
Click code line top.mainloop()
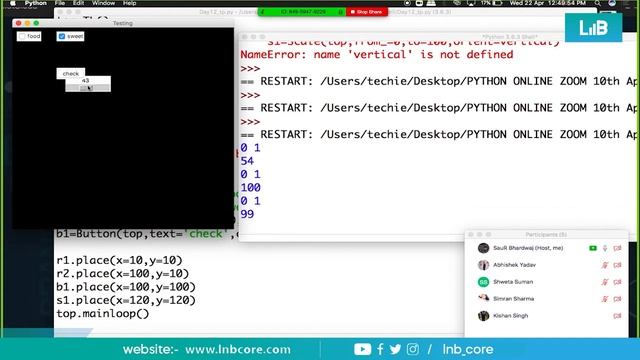pyautogui.click(x=102, y=313)
